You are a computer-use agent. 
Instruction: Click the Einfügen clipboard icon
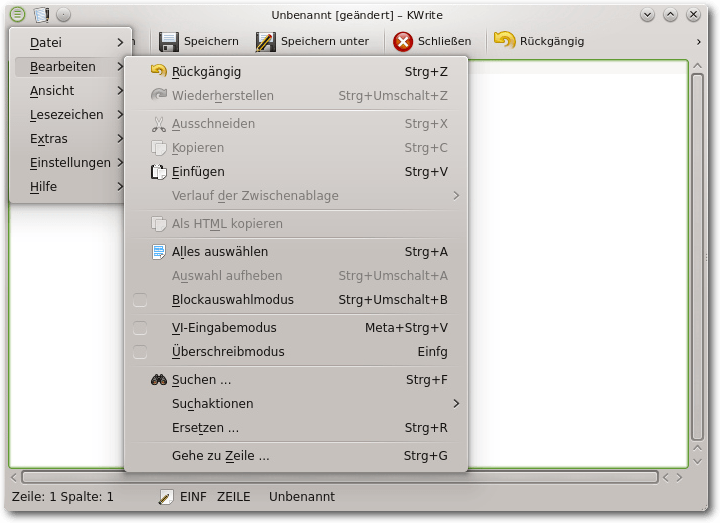pyautogui.click(x=159, y=172)
